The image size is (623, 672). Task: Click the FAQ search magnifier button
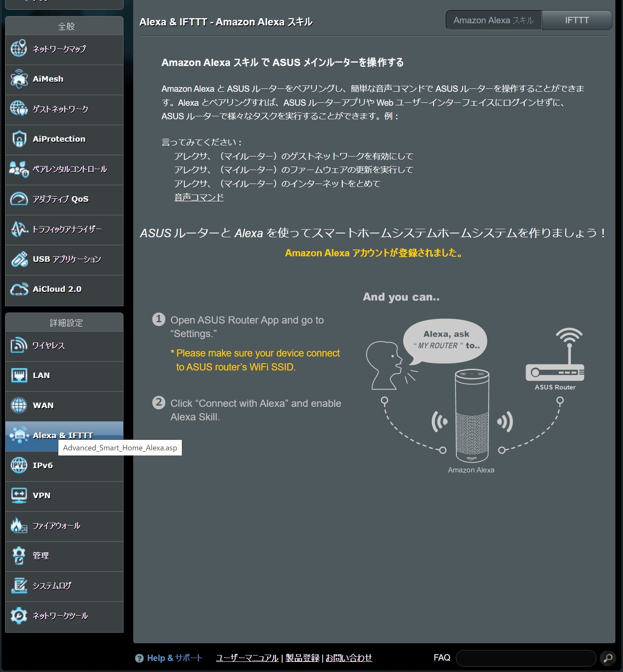click(x=608, y=658)
